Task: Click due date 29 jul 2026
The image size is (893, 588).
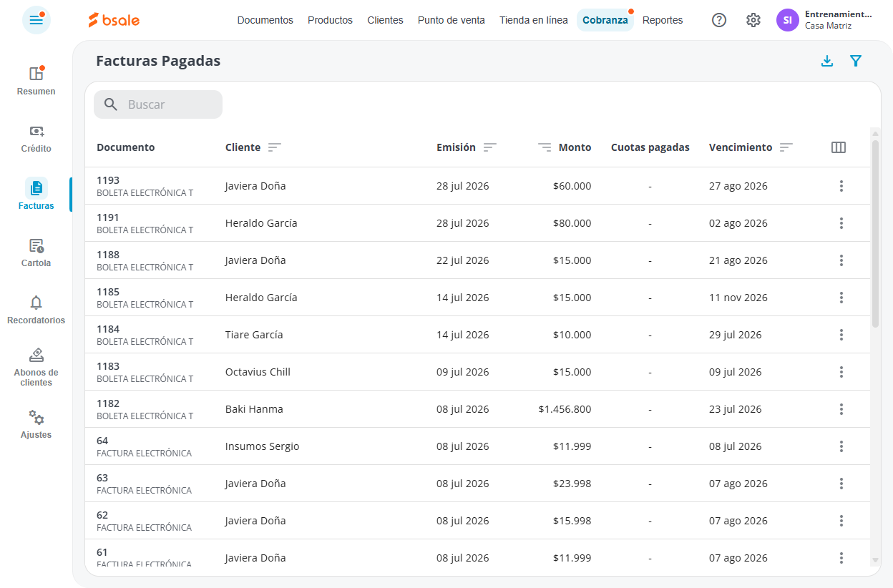Action: tap(736, 335)
